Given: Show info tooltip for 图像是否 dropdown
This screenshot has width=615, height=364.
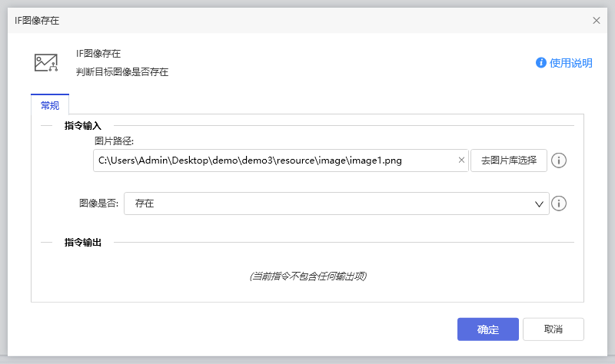Looking at the screenshot, I should pos(560,204).
